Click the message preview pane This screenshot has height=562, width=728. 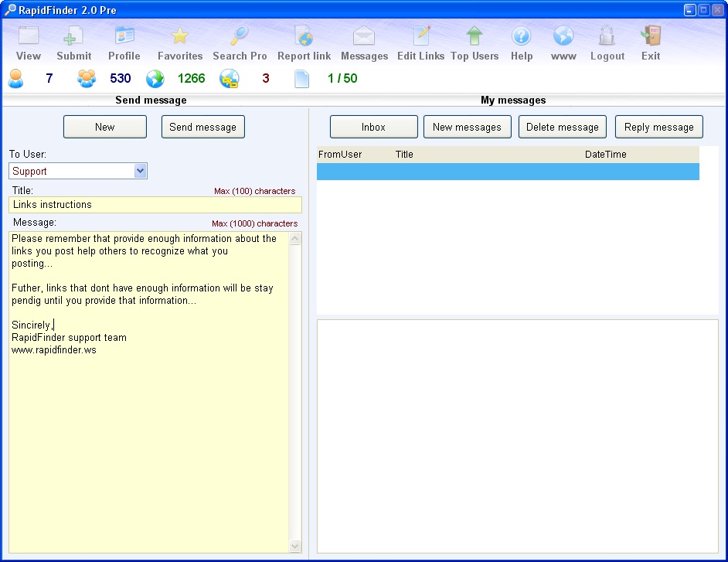[x=518, y=436]
